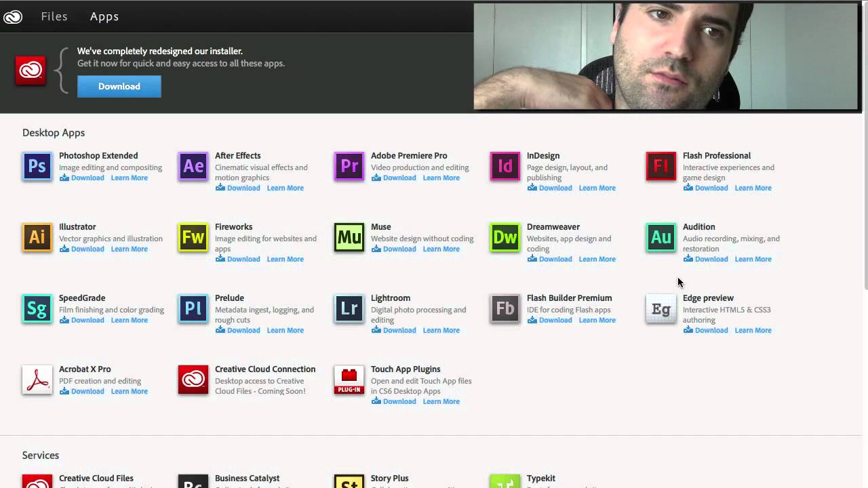868x488 pixels.
Task: Click the Lightroom Lr icon
Action: click(349, 308)
